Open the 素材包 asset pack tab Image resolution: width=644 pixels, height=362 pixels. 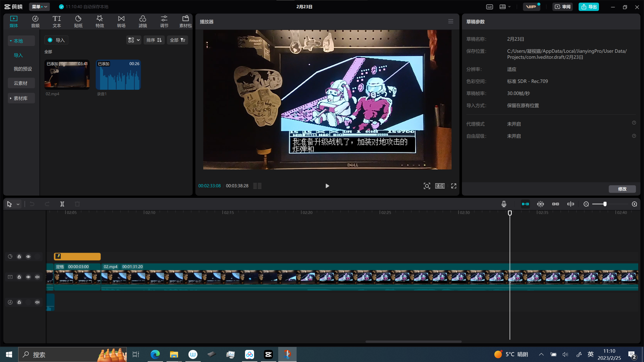coord(185,22)
